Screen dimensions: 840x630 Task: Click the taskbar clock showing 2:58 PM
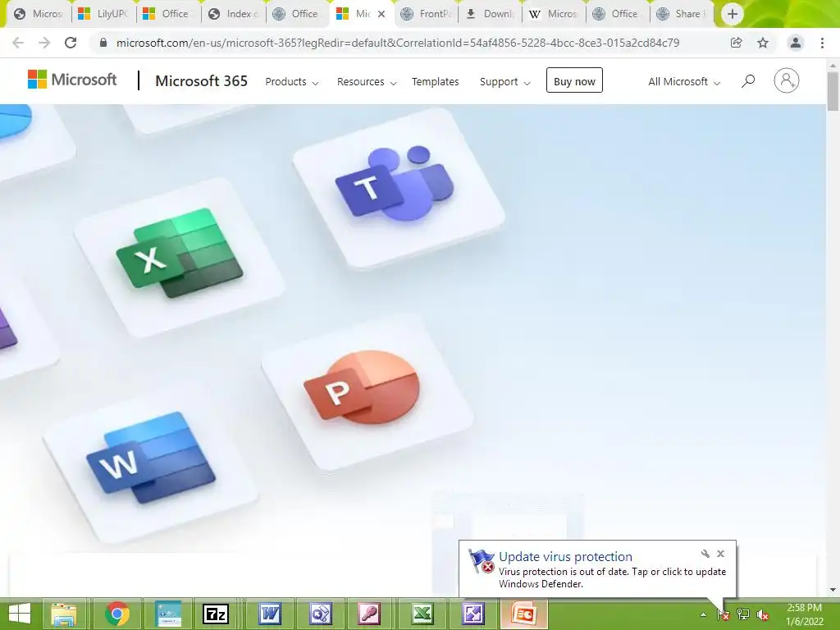(x=804, y=614)
